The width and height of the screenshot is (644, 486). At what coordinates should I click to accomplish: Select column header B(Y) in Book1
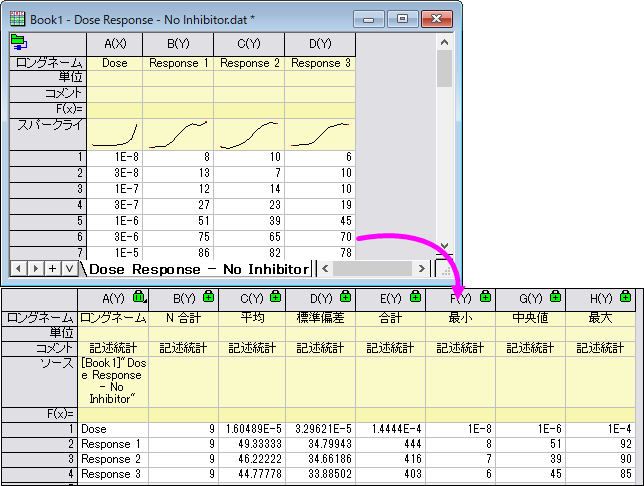178,44
